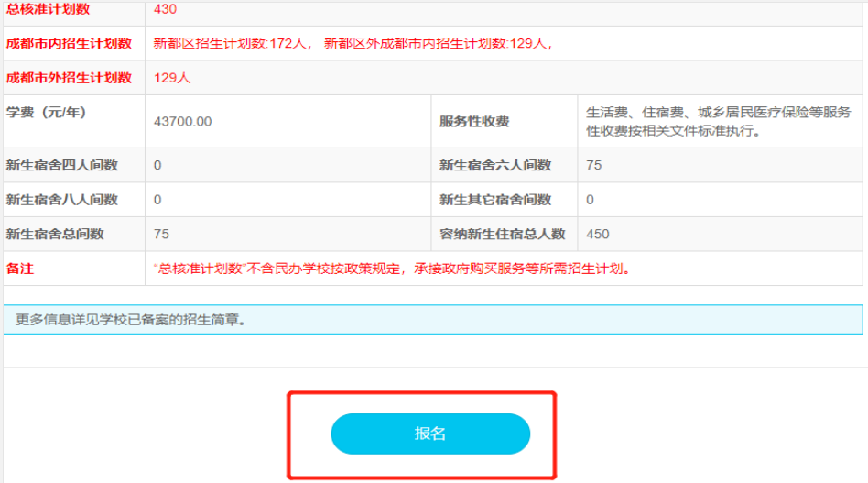
Task: Select the 容纳新生住宿总人数 value 450
Action: pyautogui.click(x=598, y=234)
